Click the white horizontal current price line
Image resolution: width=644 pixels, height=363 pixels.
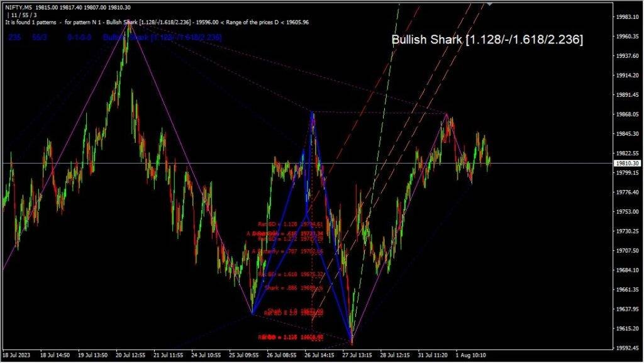tap(307, 164)
